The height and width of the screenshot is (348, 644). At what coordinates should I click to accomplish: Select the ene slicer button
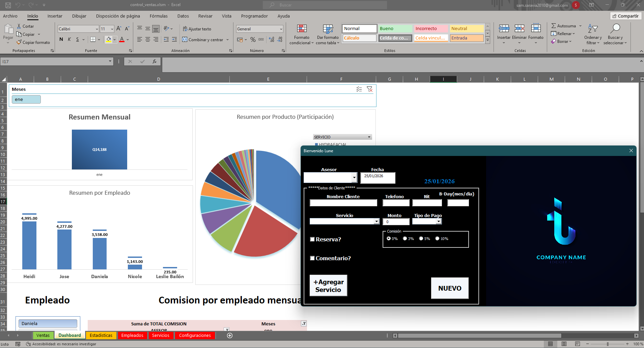point(26,99)
